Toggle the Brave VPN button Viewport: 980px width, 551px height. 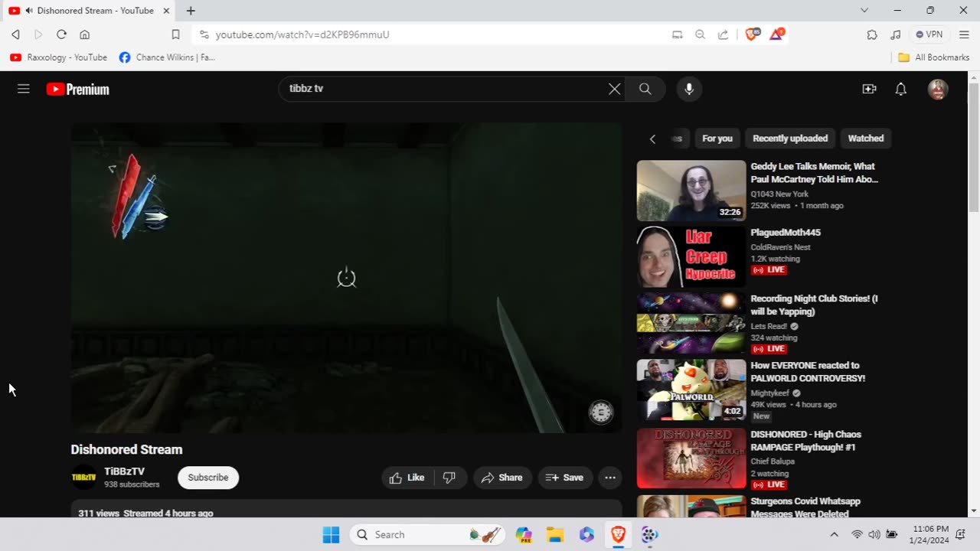(929, 34)
